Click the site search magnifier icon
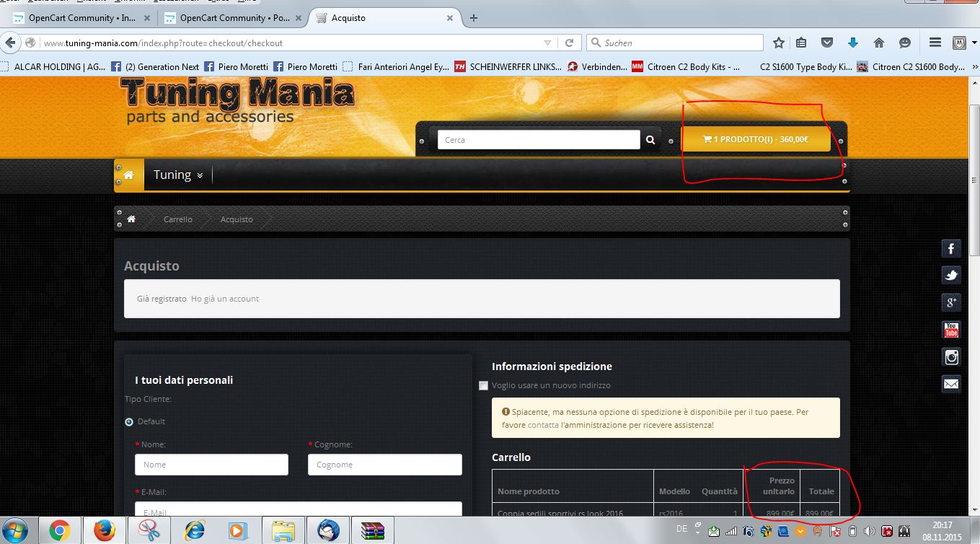This screenshot has width=980, height=544. [650, 140]
